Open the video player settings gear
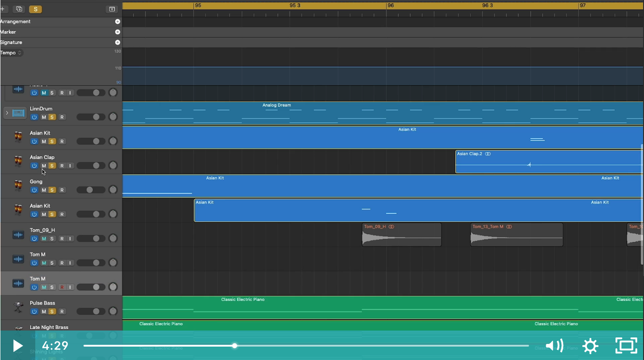The width and height of the screenshot is (644, 360). tap(590, 346)
